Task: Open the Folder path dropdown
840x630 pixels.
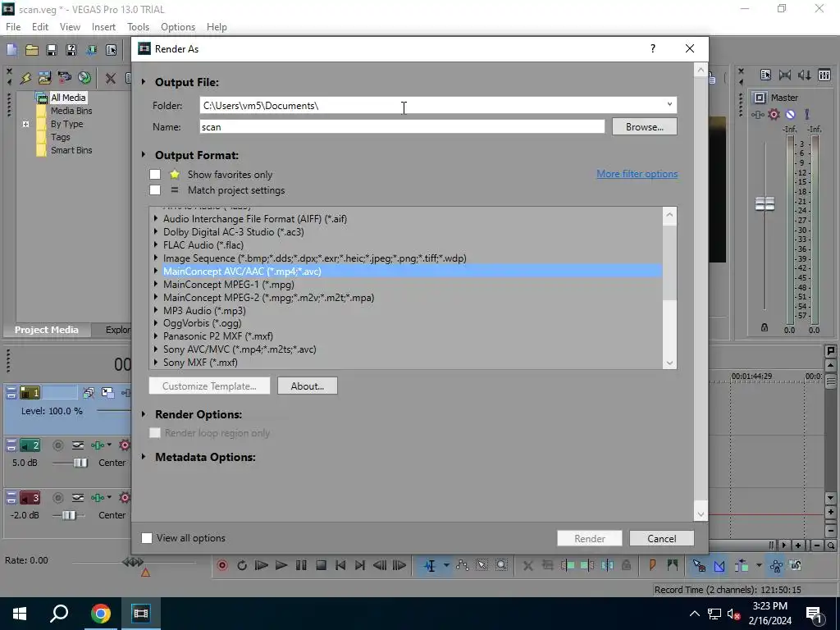Action: 669,104
